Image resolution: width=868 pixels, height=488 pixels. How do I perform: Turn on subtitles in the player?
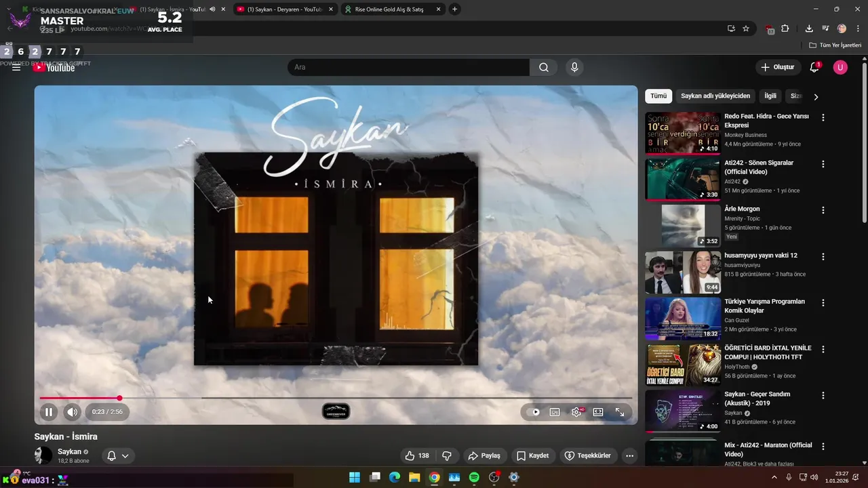coord(555,412)
